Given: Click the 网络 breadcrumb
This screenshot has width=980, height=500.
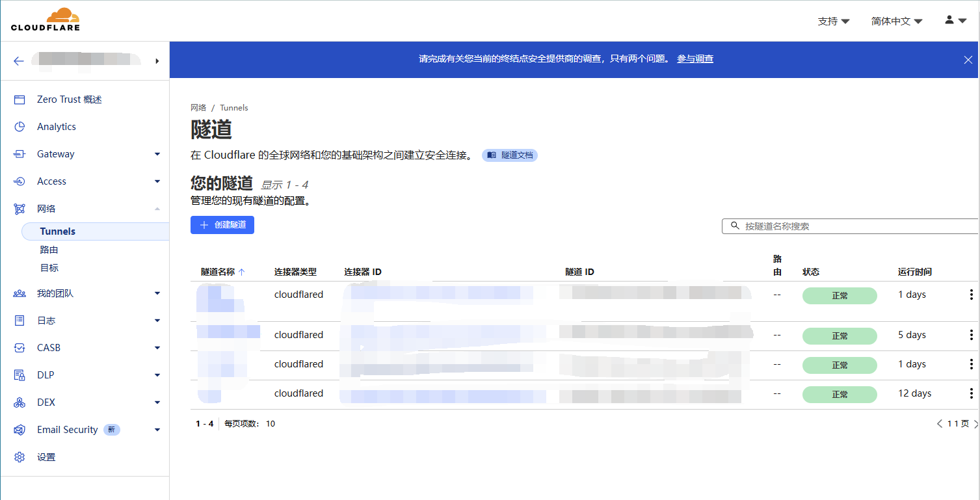Looking at the screenshot, I should click(198, 108).
